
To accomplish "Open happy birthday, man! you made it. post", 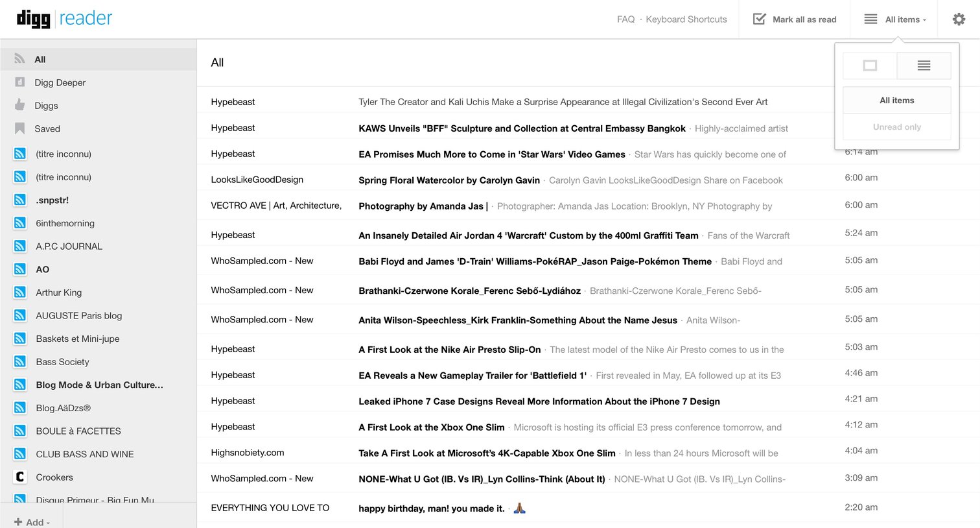I will (x=432, y=509).
